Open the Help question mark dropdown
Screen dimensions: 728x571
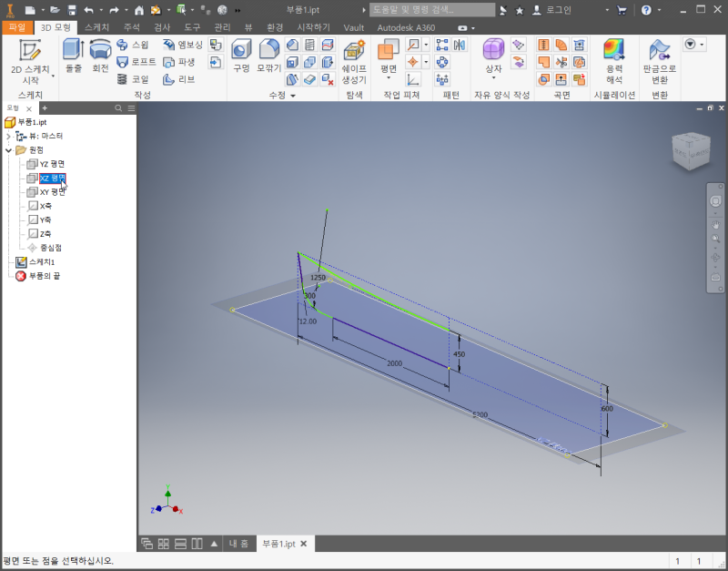click(x=659, y=10)
